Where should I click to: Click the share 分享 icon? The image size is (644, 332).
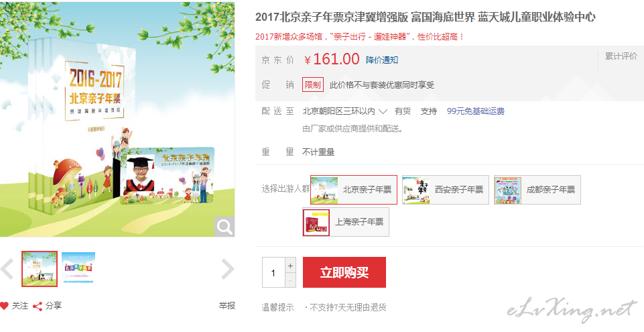click(x=38, y=306)
